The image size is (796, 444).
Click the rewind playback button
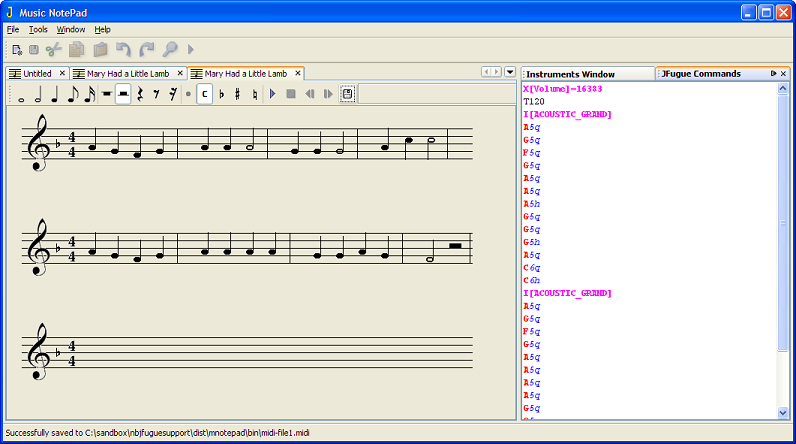[x=309, y=94]
